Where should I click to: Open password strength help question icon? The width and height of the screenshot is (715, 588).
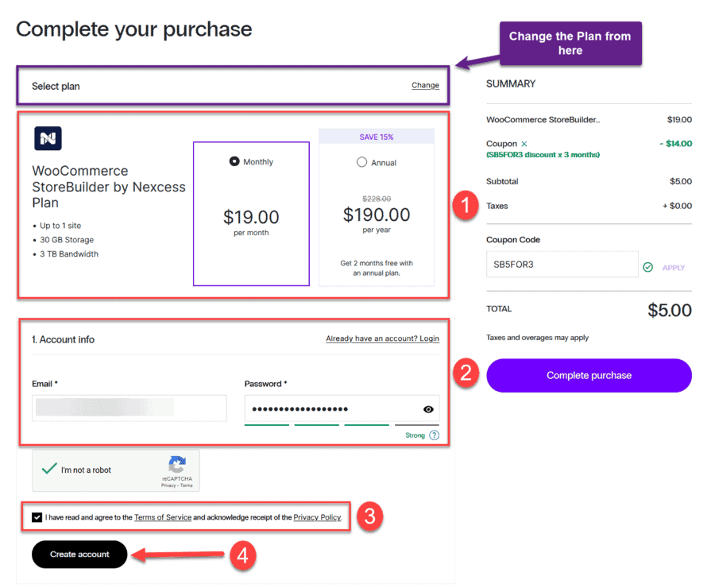pos(434,435)
